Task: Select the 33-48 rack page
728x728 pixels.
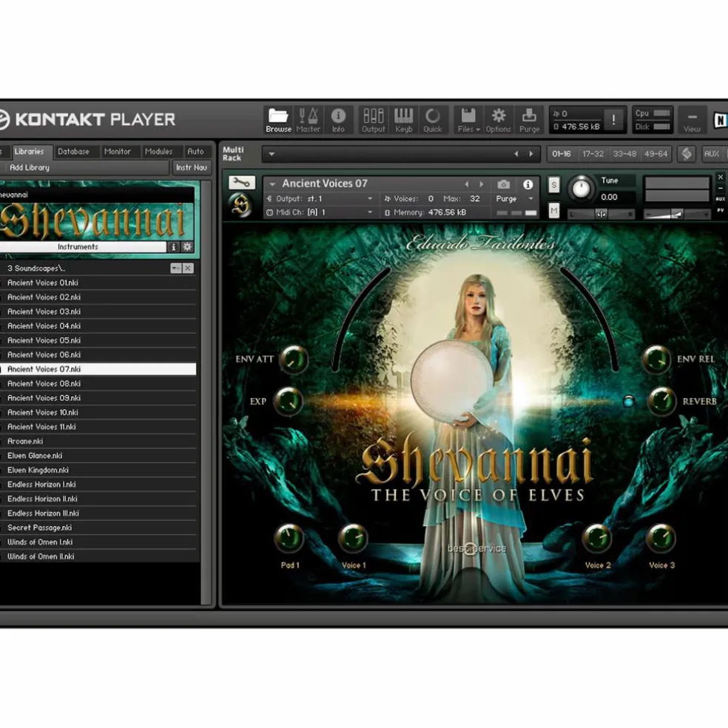Action: [x=624, y=154]
